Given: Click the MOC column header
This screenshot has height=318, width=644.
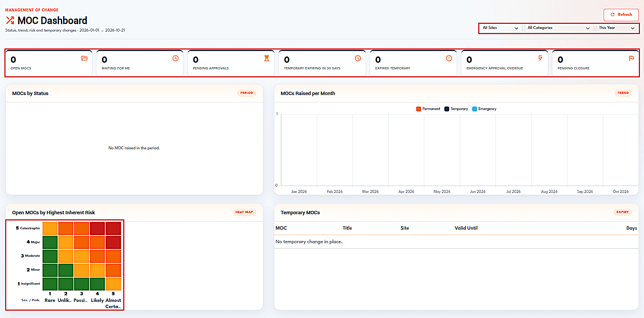Looking at the screenshot, I should (281, 228).
